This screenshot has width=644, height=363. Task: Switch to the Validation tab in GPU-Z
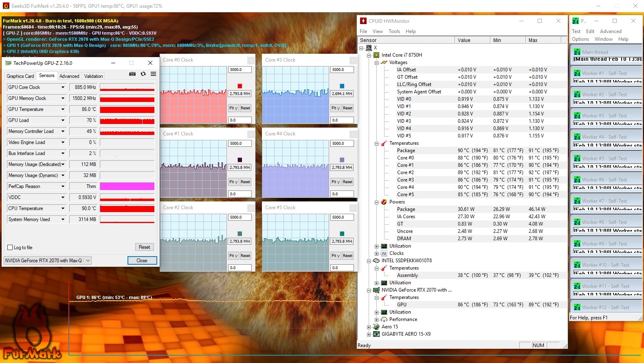(x=93, y=76)
